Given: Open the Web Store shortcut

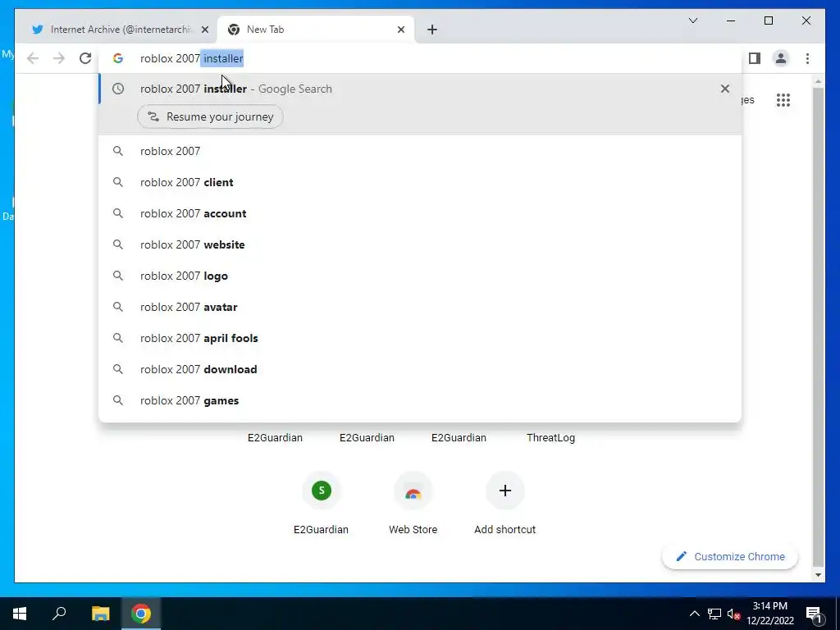Looking at the screenshot, I should 413,491.
